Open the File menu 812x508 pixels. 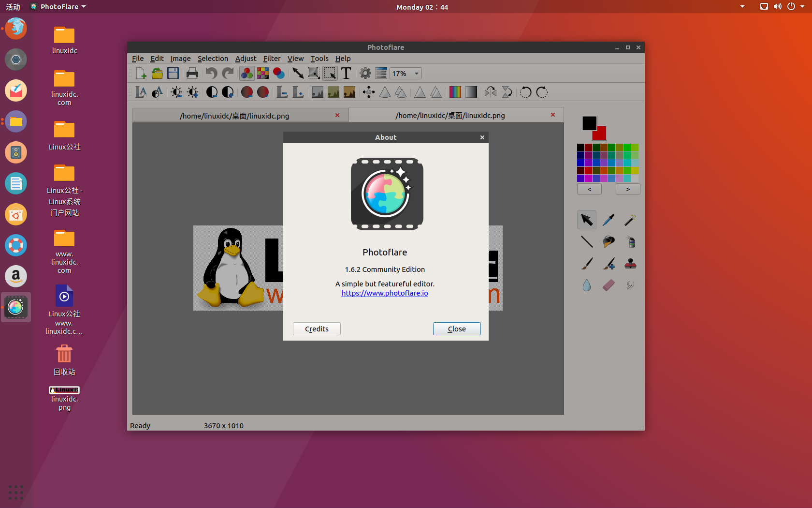click(138, 59)
